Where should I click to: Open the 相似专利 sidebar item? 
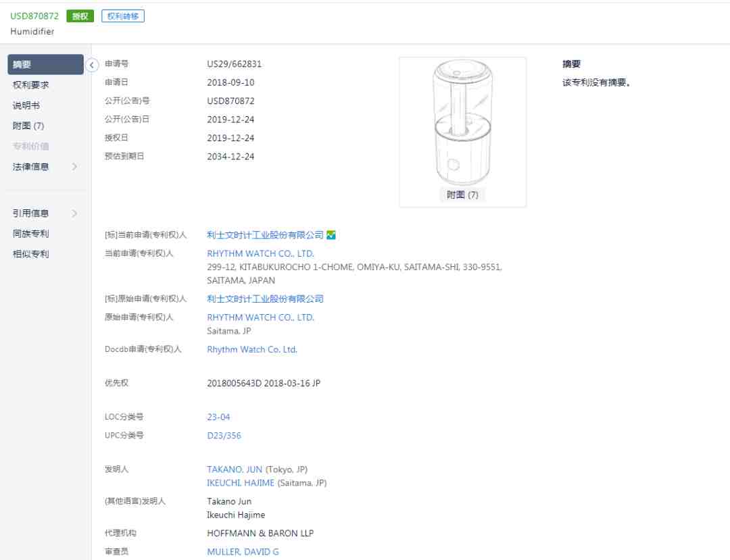[30, 254]
